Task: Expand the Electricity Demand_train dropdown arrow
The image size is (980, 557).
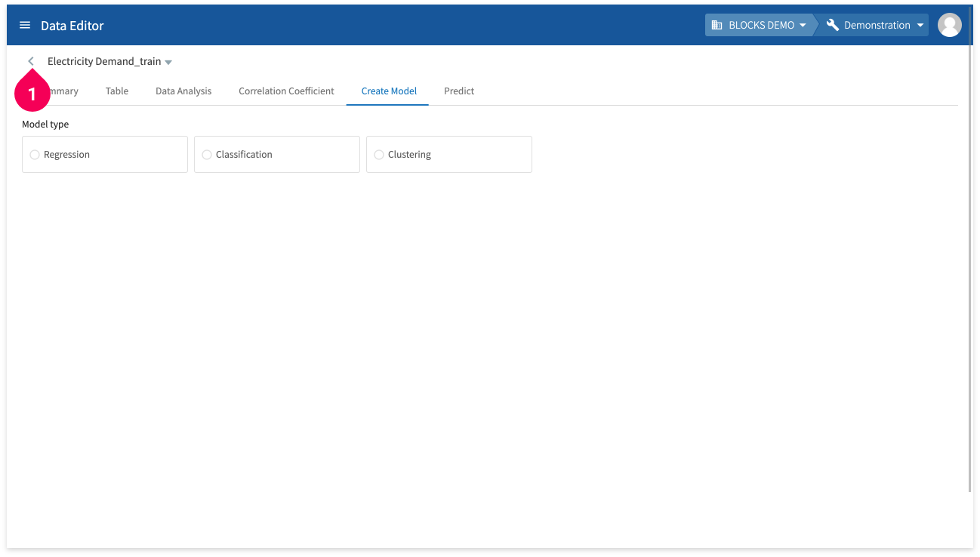Action: pos(168,62)
